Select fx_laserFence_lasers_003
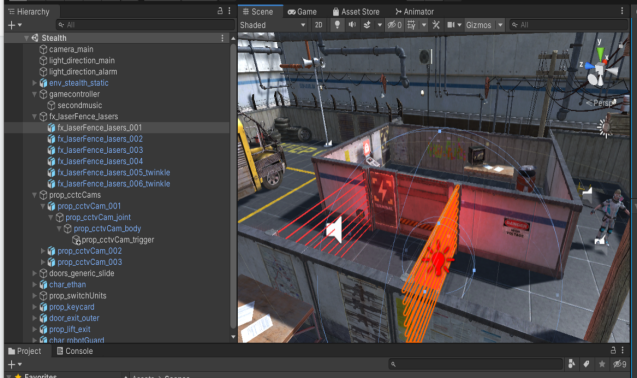Image resolution: width=637 pixels, height=378 pixels. pyautogui.click(x=100, y=150)
